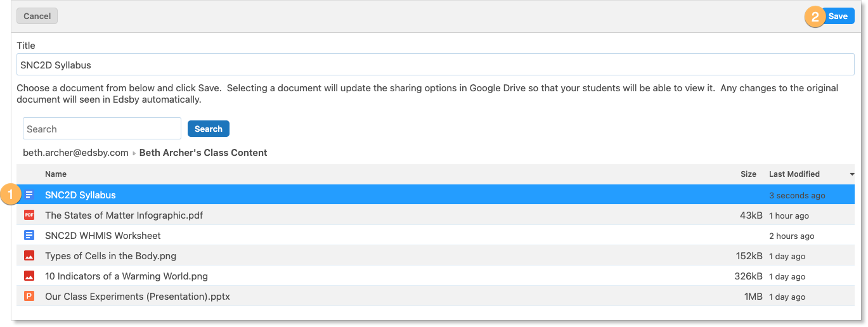Click into the Search input box

(x=102, y=129)
